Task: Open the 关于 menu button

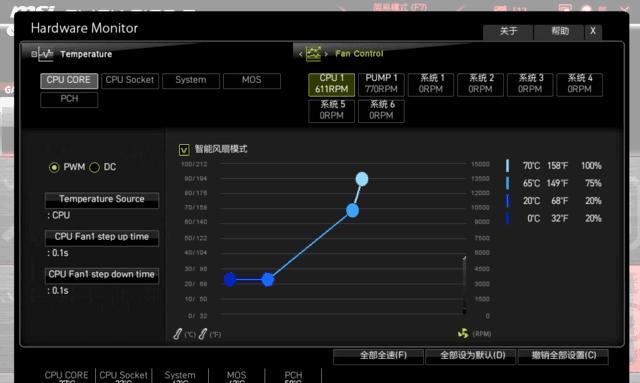Action: pos(508,32)
